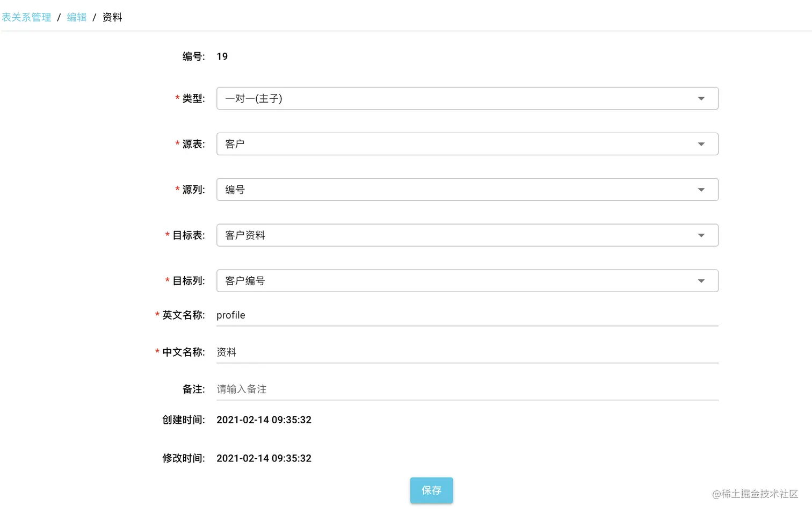
Task: Focus the 英文名称 field containing profile
Action: (467, 315)
